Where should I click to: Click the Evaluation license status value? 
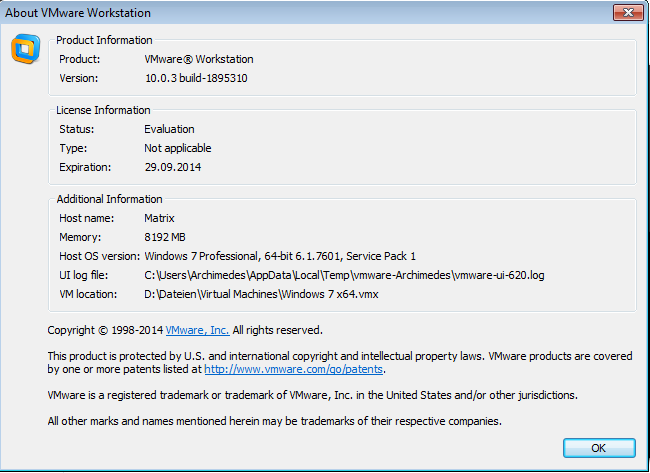169,129
